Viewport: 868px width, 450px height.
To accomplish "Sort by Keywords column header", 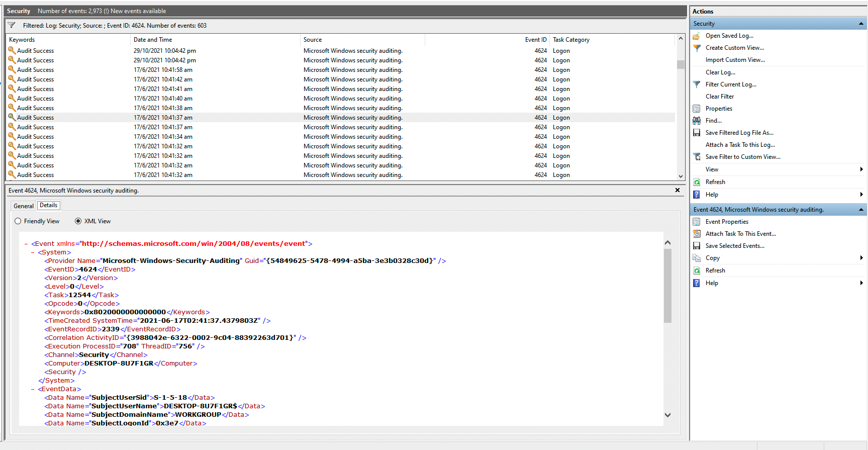I will pos(68,40).
